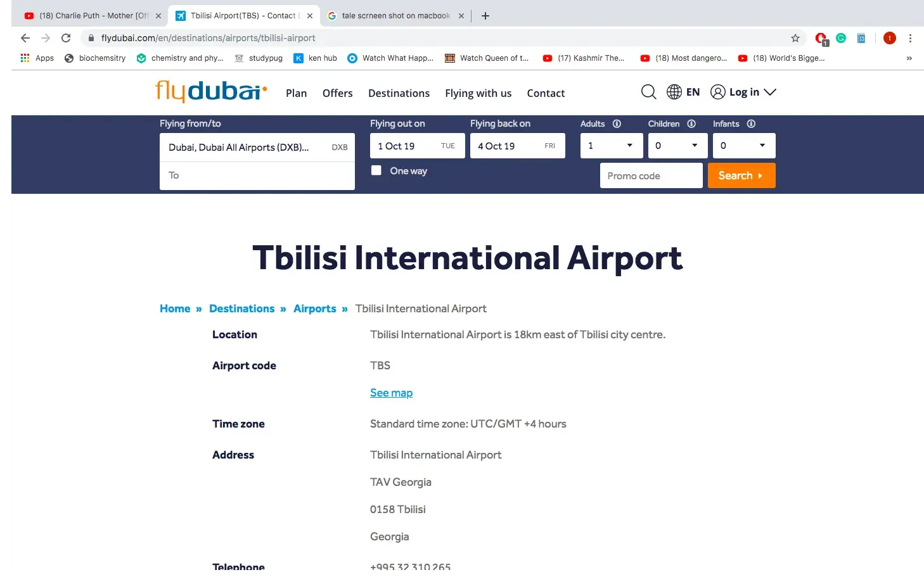The image size is (924, 584).
Task: Close the Tbilisi Airport(TBS) tab
Action: (310, 16)
